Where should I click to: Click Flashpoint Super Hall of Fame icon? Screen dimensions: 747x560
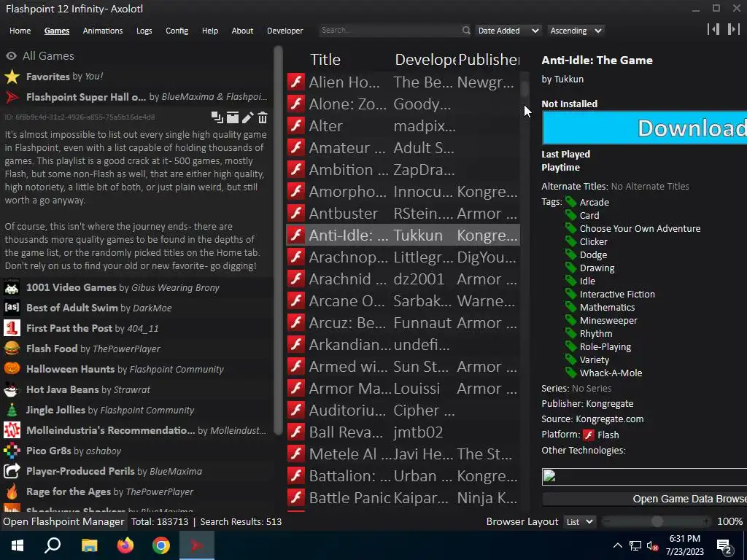[12, 97]
